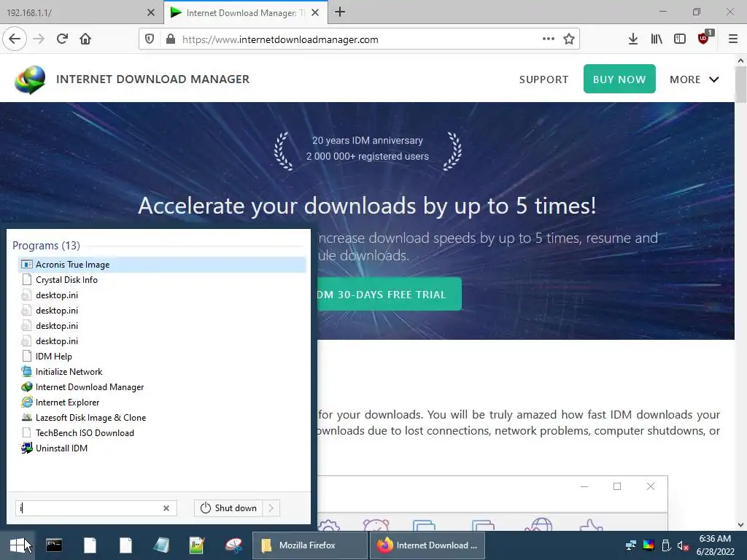Viewport: 747px width, 560px height.
Task: Click the browser Back arrow button
Action: click(15, 39)
